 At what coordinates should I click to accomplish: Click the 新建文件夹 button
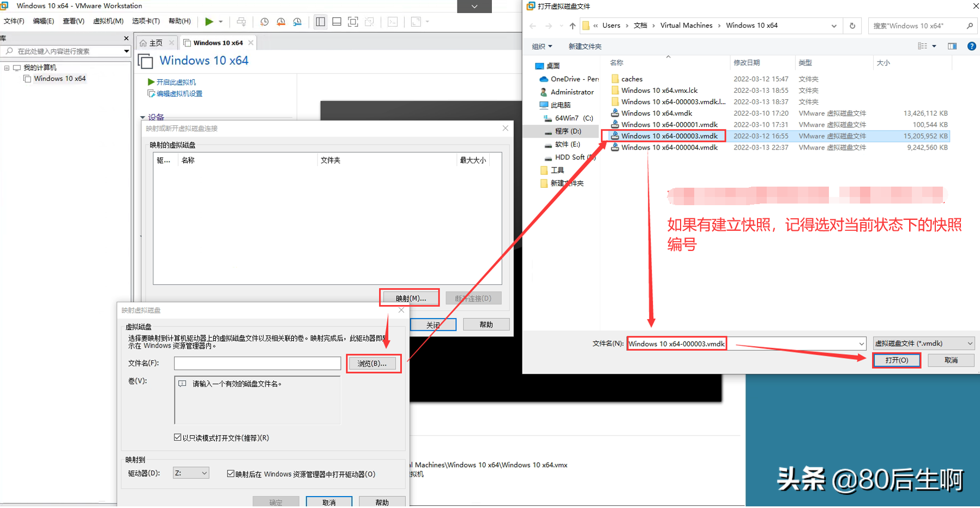pyautogui.click(x=585, y=46)
